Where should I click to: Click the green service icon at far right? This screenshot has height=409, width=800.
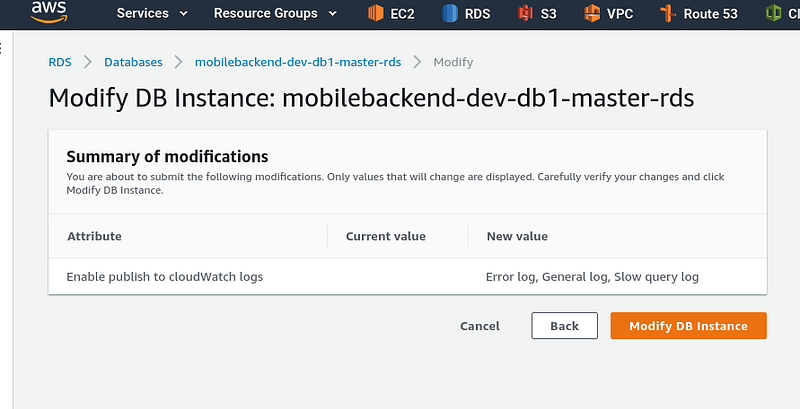773,13
